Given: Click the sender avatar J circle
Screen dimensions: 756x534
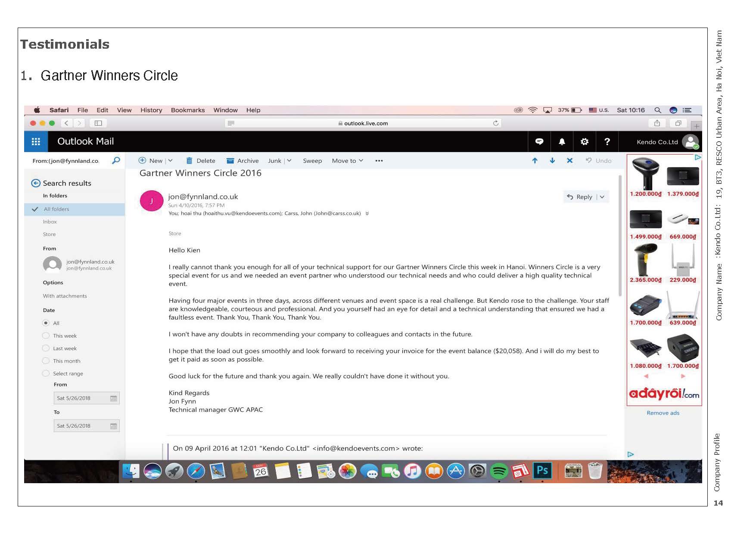Looking at the screenshot, I should click(x=152, y=201).
